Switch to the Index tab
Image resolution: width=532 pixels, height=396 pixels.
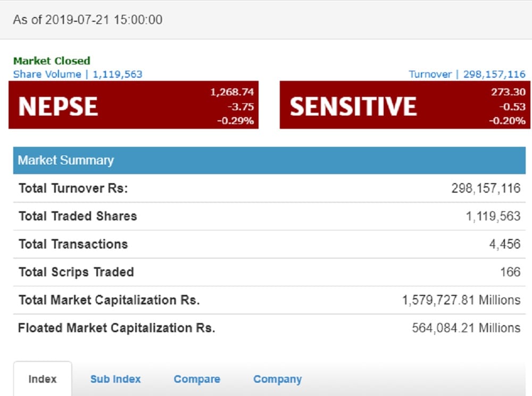tap(43, 378)
